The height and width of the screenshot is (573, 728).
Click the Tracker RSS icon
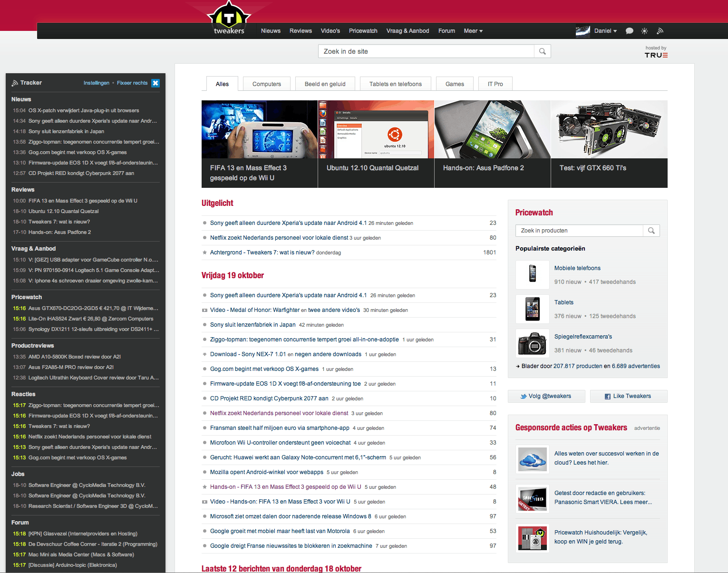pyautogui.click(x=15, y=83)
